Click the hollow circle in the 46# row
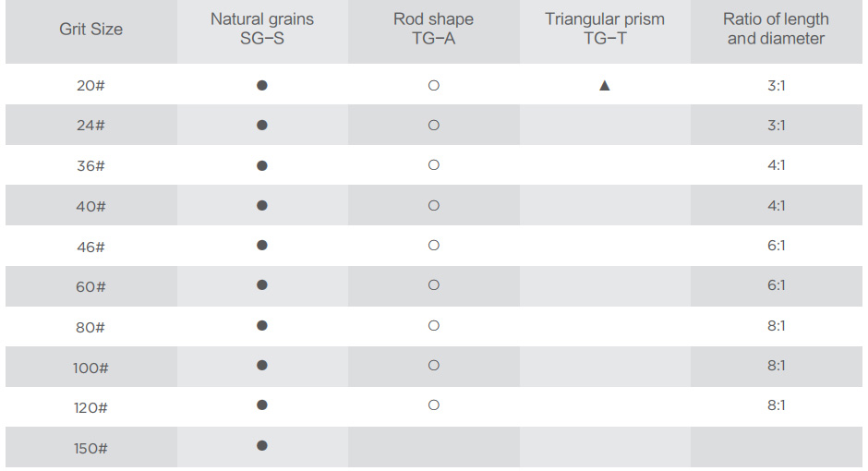This screenshot has width=868, height=471. click(x=434, y=245)
